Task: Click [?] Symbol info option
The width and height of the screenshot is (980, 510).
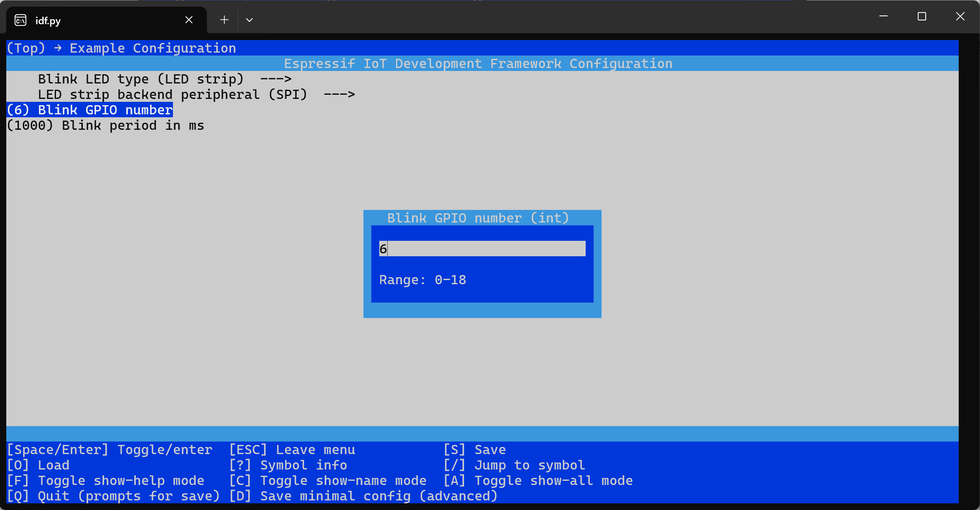Action: tap(288, 465)
